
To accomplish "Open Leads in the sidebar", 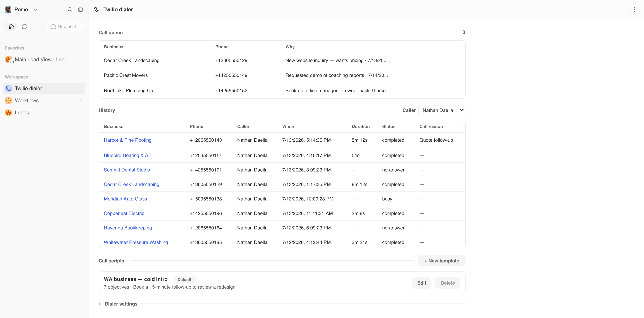I will (44, 113).
